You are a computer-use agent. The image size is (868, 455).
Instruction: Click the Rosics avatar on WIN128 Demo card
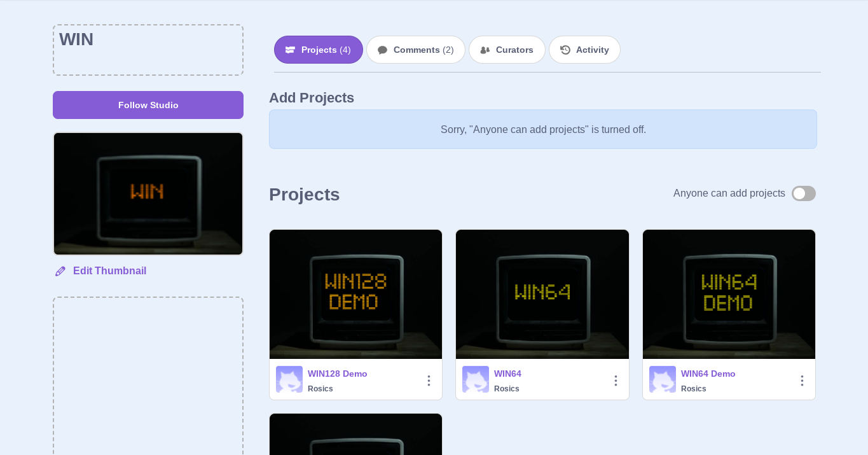click(x=289, y=379)
